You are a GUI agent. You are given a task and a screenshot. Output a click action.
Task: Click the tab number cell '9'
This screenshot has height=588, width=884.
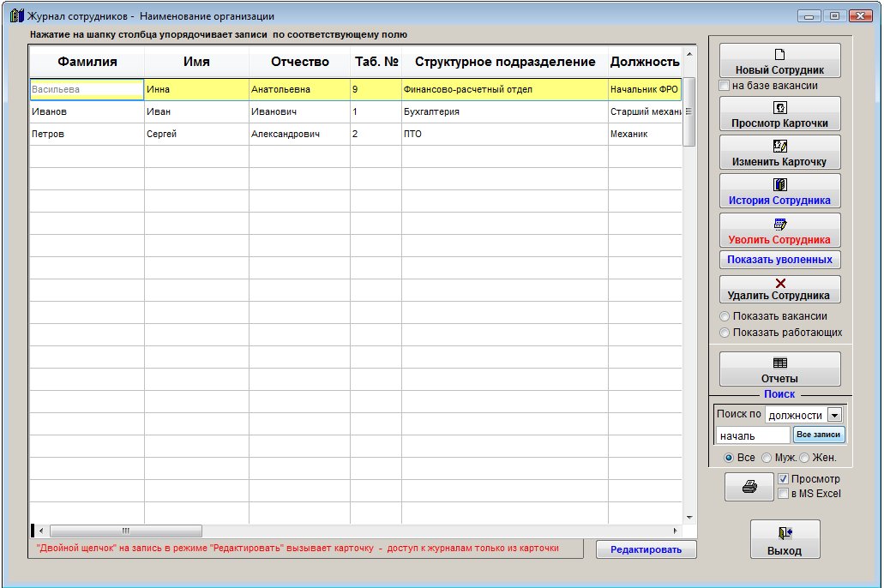(x=376, y=89)
